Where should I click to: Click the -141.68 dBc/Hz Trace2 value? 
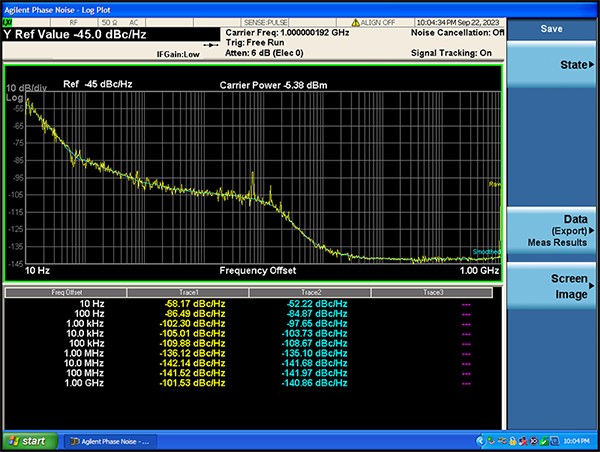pyautogui.click(x=314, y=363)
